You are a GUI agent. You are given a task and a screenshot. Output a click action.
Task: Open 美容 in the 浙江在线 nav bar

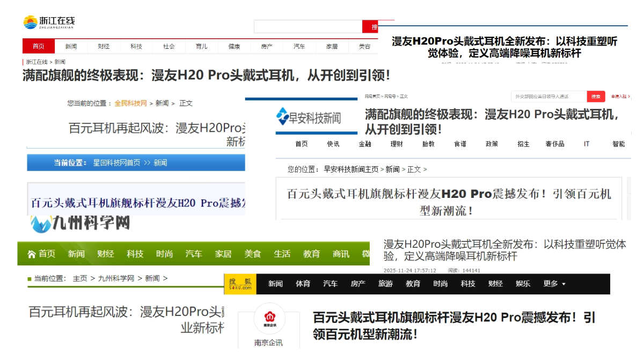(x=364, y=46)
